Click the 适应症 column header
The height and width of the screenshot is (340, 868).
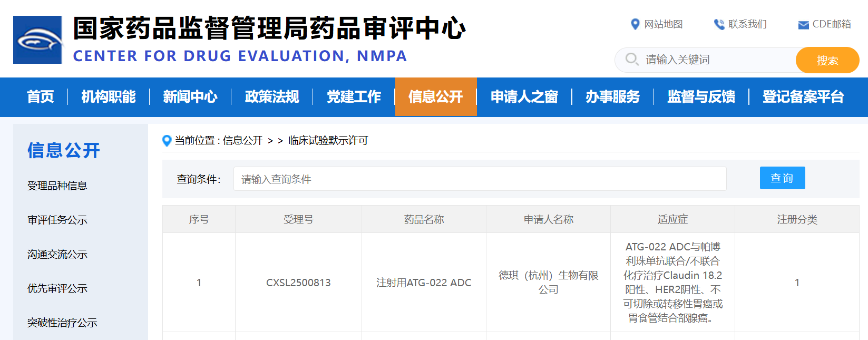[673, 219]
